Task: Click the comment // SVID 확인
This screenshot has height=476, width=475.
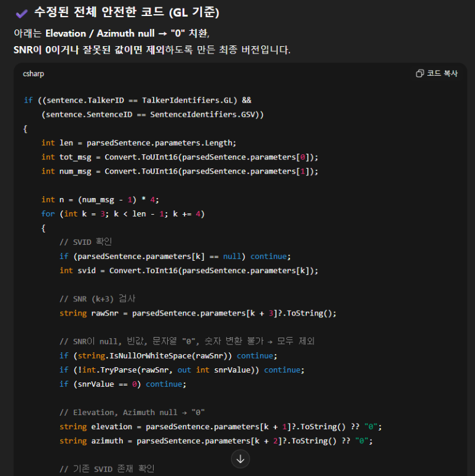Action: click(85, 242)
